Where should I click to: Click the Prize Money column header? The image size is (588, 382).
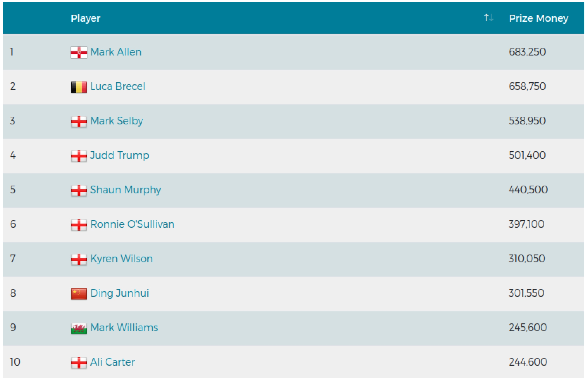pyautogui.click(x=539, y=18)
